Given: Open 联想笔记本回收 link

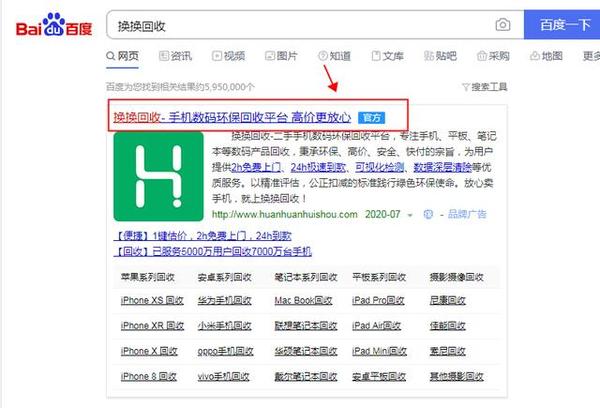Looking at the screenshot, I should [x=306, y=326].
